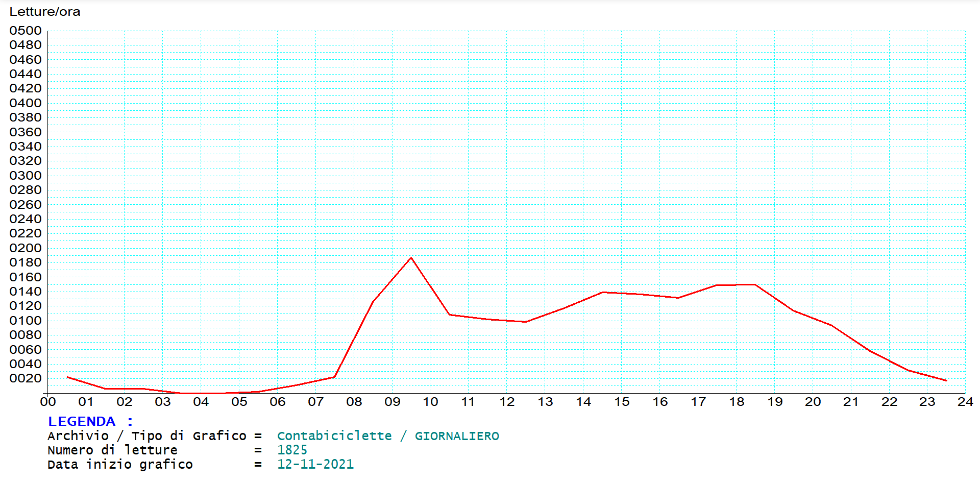The image size is (980, 483).
Task: Click the 06 hour x-axis label
Action: [x=278, y=402]
